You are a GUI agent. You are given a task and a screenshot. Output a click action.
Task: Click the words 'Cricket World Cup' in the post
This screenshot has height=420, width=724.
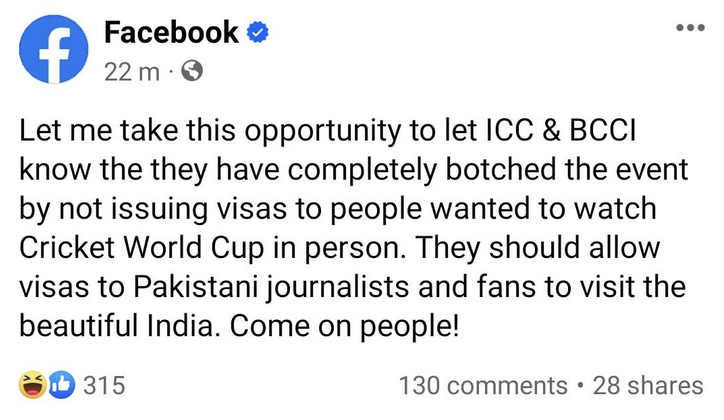coord(142,248)
